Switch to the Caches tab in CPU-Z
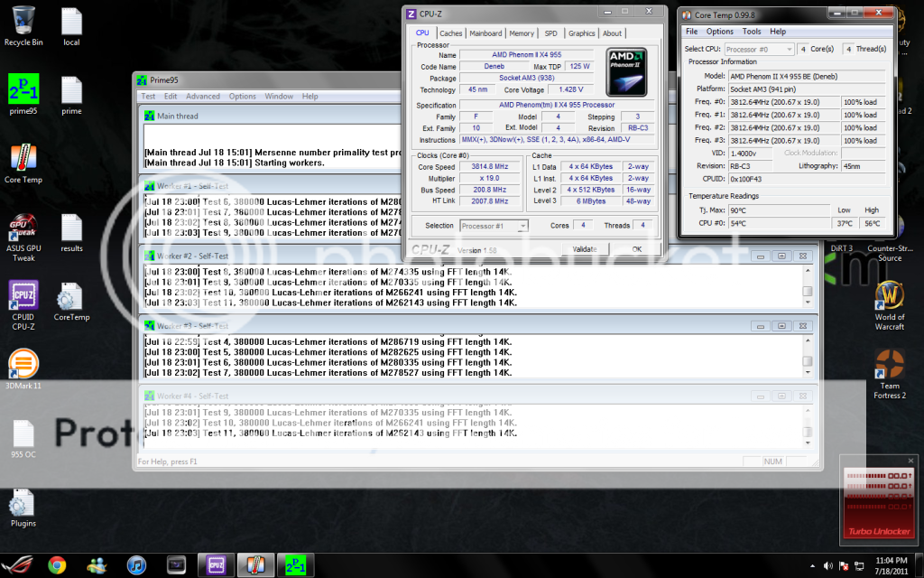The image size is (924, 578). [x=451, y=33]
